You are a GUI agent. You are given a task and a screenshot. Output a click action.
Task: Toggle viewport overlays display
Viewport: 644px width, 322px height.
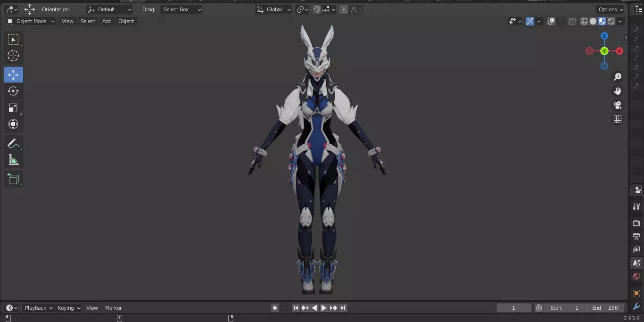click(551, 21)
